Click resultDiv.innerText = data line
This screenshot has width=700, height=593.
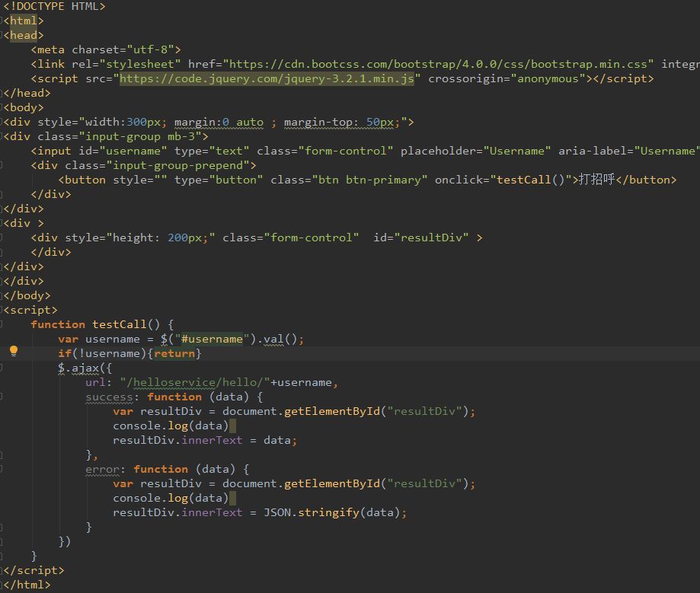coord(205,440)
